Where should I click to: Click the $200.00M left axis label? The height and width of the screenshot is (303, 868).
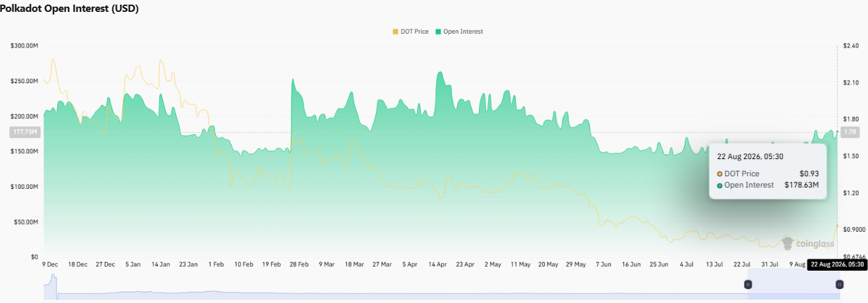point(24,116)
